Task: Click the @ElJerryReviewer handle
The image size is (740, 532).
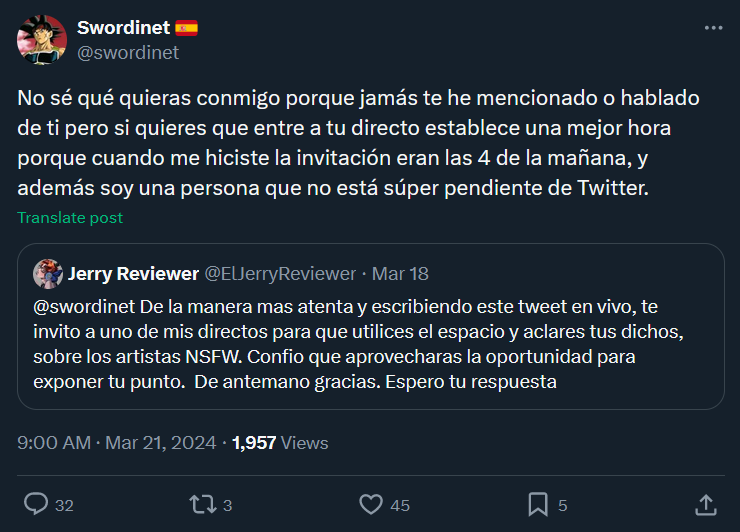Action: click(x=280, y=273)
